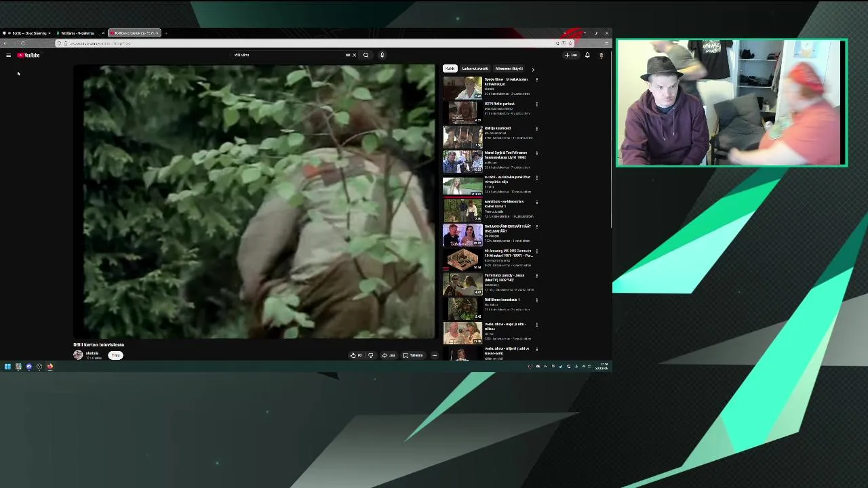
Task: Select the active YouTube browser tab
Action: coord(134,33)
